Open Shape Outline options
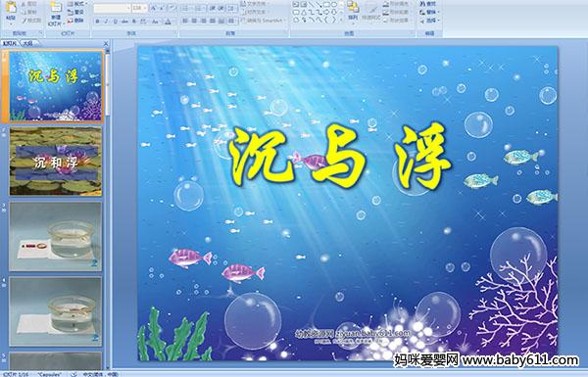The width and height of the screenshot is (588, 377). click(397, 12)
